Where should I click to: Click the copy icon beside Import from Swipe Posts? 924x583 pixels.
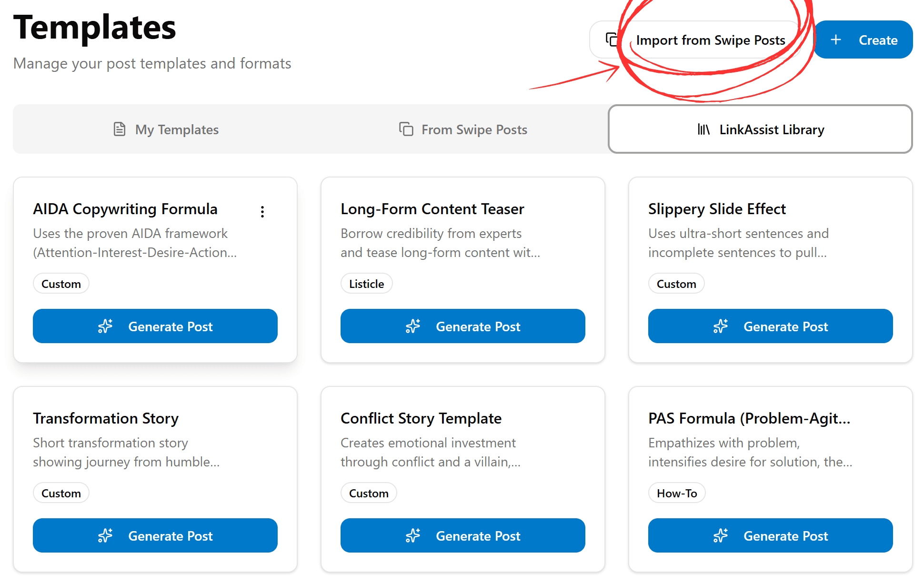pyautogui.click(x=612, y=40)
